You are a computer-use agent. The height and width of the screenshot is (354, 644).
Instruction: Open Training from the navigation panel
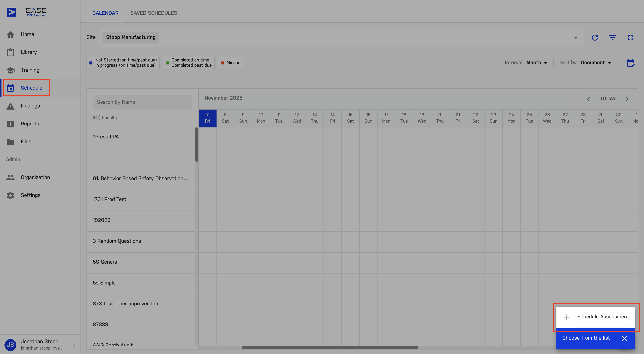coord(10,70)
